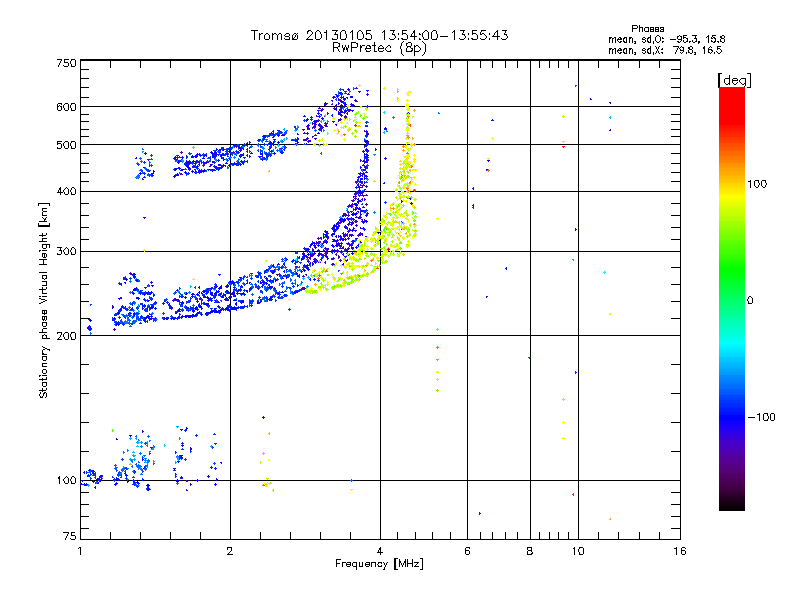The width and height of the screenshot is (800, 600).
Task: Click the 'Phases' header text
Action: pyautogui.click(x=647, y=29)
